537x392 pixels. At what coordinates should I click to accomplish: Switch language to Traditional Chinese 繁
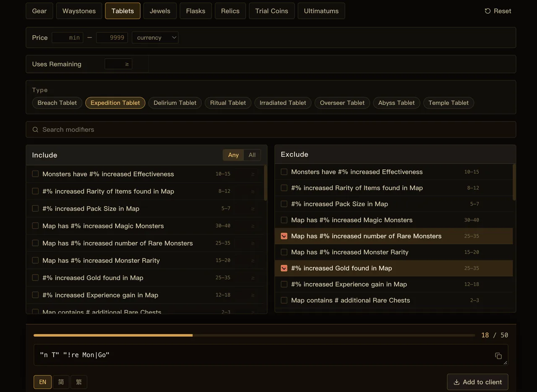point(79,382)
